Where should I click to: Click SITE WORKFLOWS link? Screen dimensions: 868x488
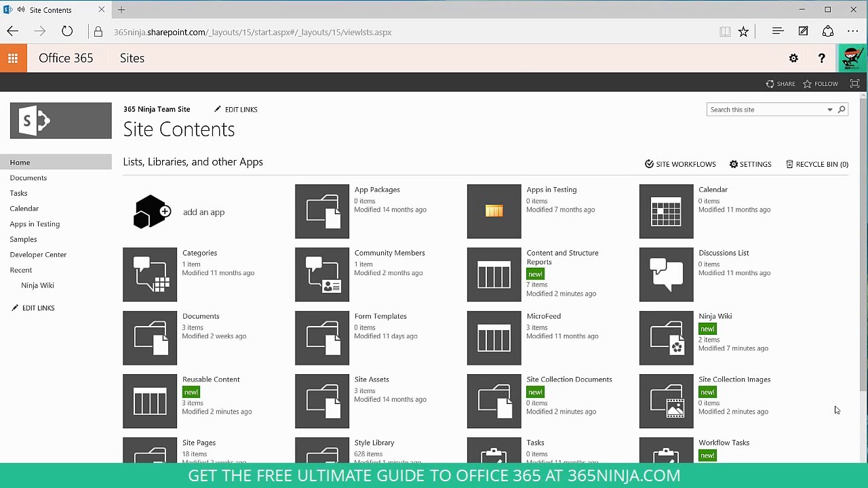(680, 164)
